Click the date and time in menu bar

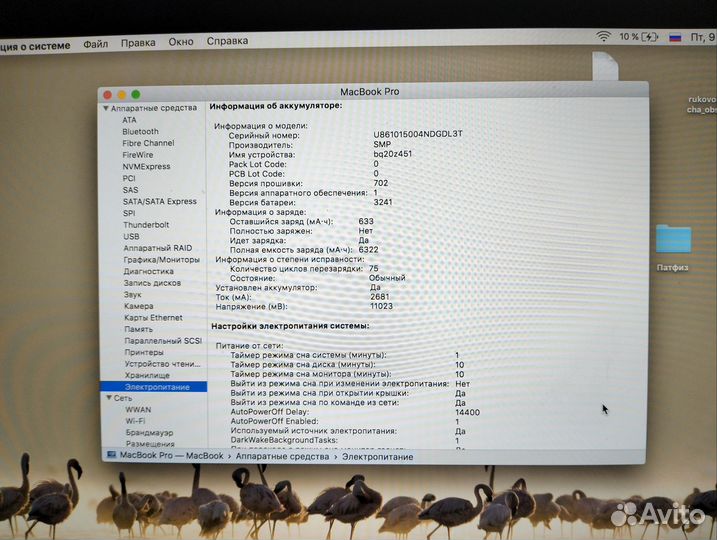[x=703, y=37]
